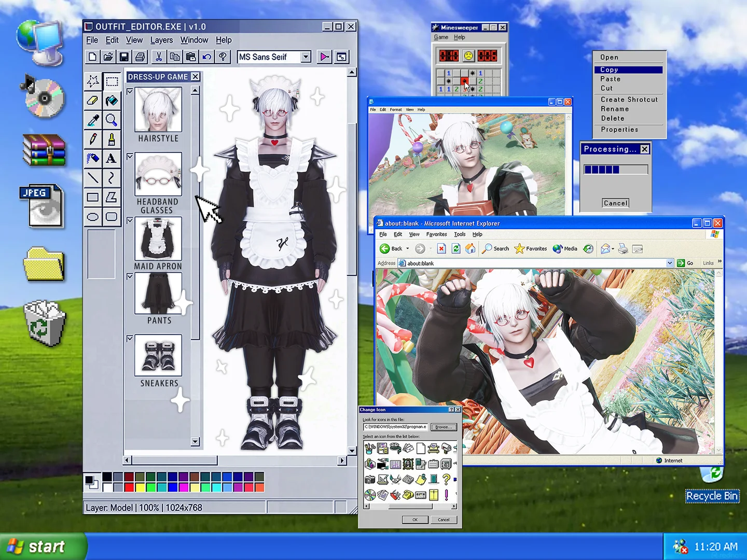
Task: Click the red Stop icon in Internet Explorer
Action: (x=441, y=249)
